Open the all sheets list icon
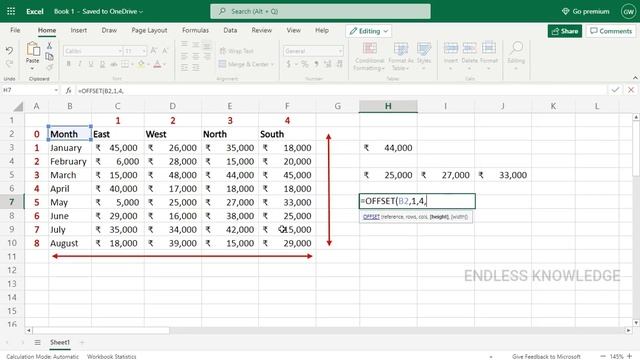 37,342
